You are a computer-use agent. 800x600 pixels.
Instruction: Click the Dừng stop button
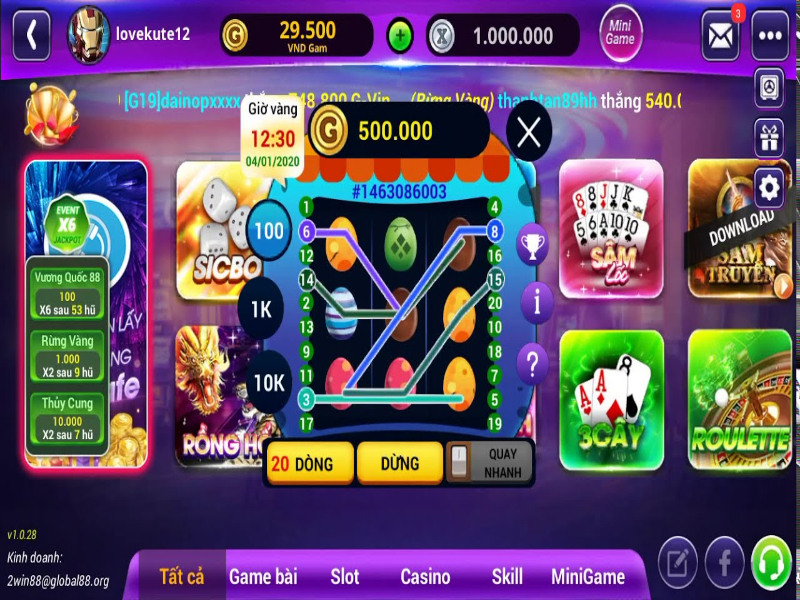point(400,463)
